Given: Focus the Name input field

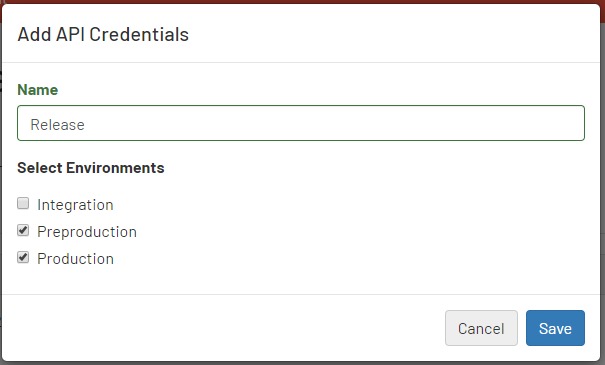Looking at the screenshot, I should [x=301, y=123].
